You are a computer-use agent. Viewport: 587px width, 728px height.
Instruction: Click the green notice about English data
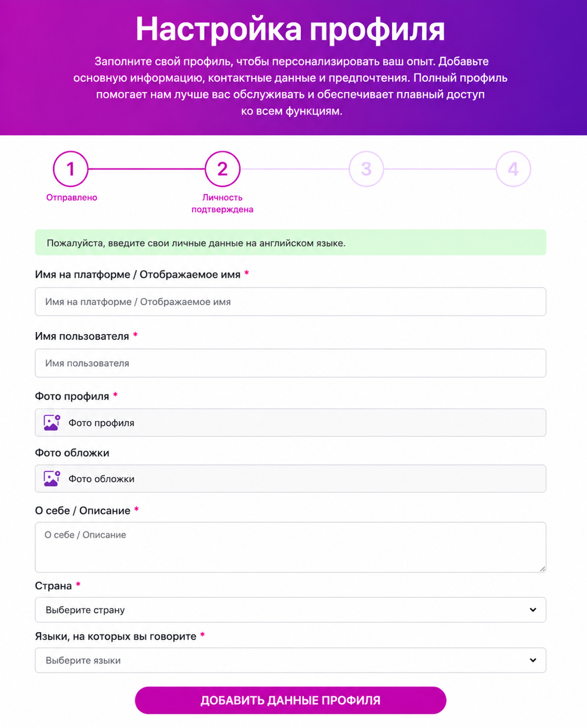click(290, 242)
